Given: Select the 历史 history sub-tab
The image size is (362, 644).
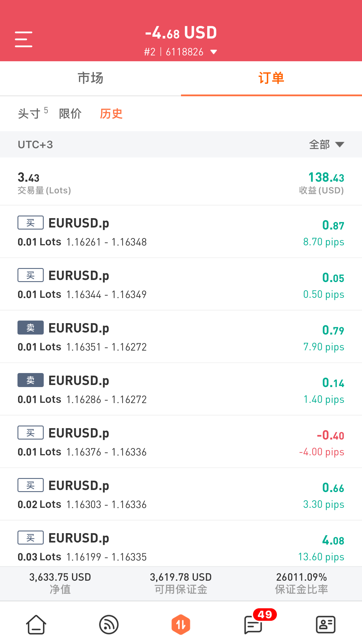Looking at the screenshot, I should tap(111, 113).
